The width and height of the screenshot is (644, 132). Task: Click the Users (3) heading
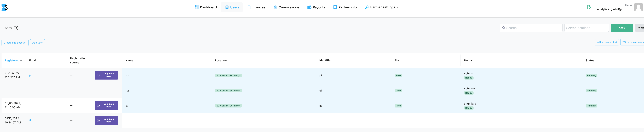click(10, 28)
